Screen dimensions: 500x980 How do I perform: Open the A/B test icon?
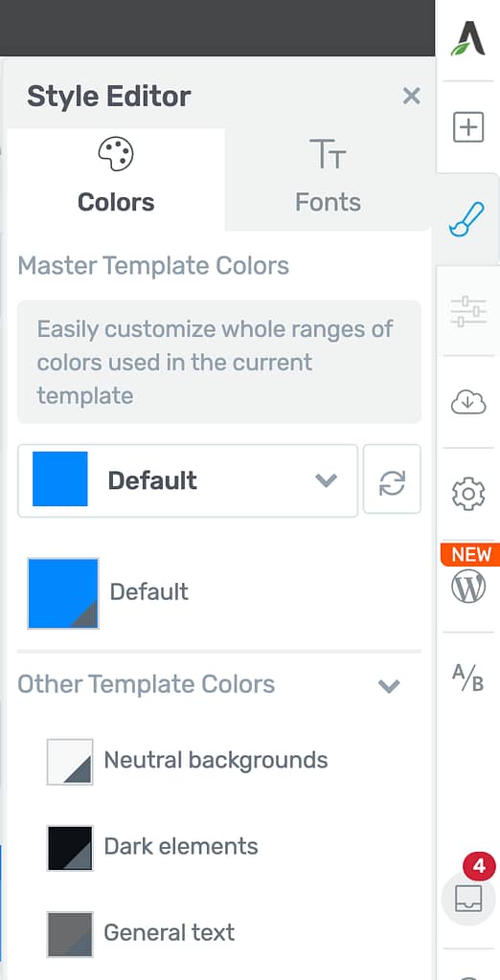(468, 678)
